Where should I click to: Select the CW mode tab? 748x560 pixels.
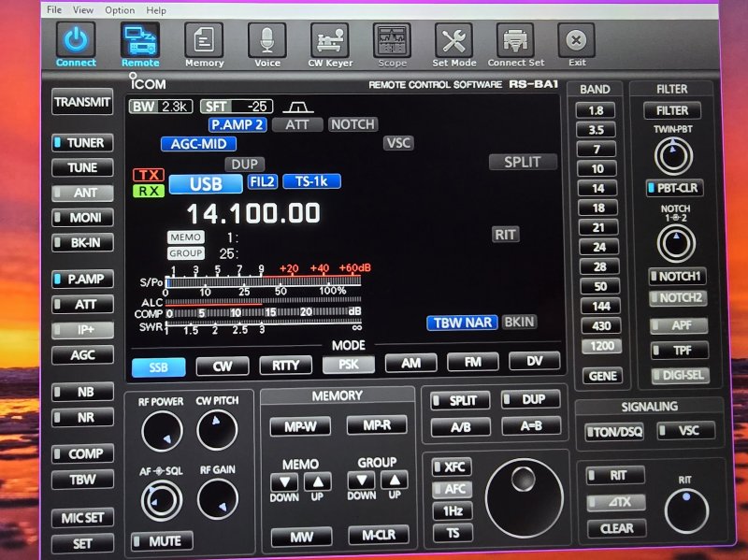[x=223, y=366]
